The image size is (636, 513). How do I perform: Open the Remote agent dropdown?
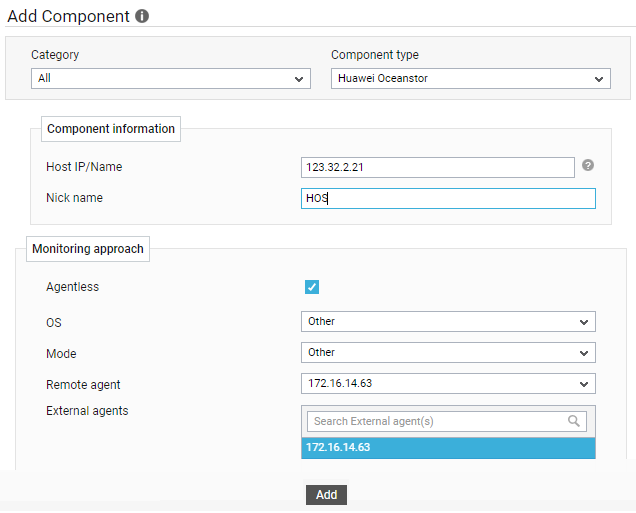(x=448, y=384)
